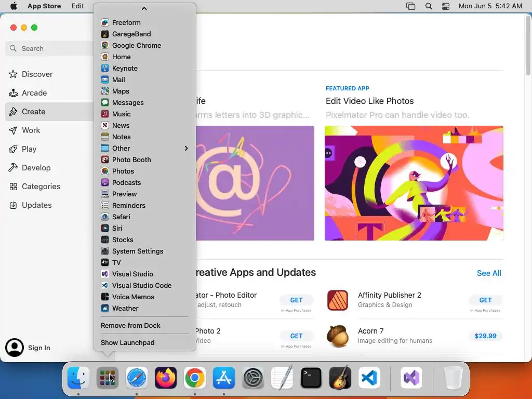The image size is (532, 399).
Task: Get Affinity Publisher 2
Action: 485,300
